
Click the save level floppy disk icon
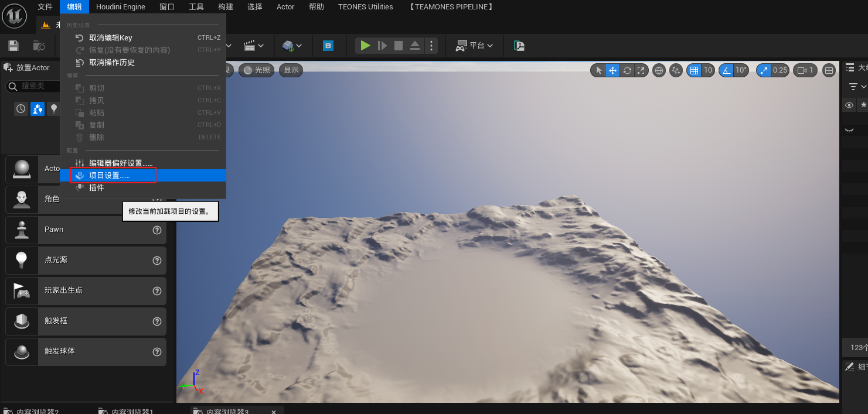coord(13,46)
